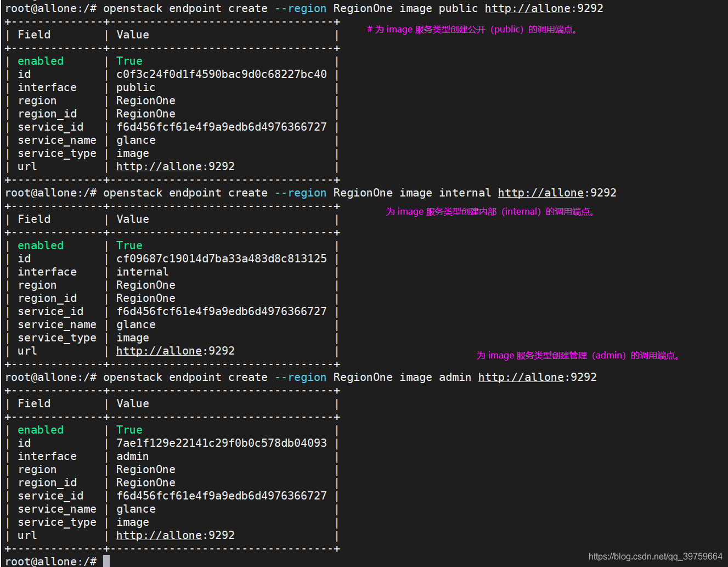Click the 'enabled' field label in third table
Viewport: 728px width, 567px height.
point(41,430)
